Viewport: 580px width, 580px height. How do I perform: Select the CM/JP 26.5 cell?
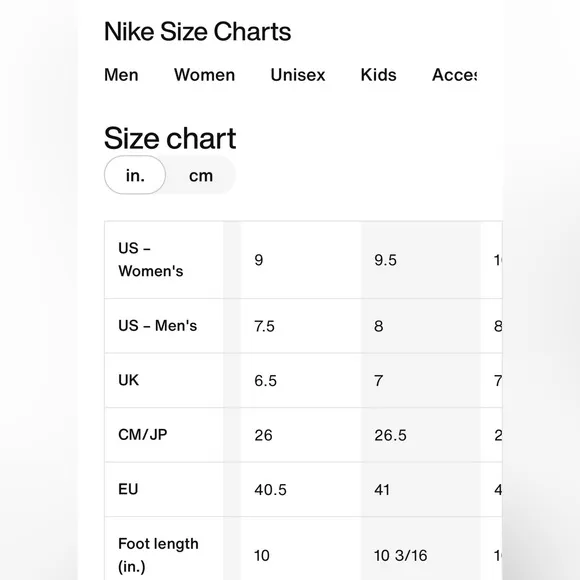click(421, 435)
